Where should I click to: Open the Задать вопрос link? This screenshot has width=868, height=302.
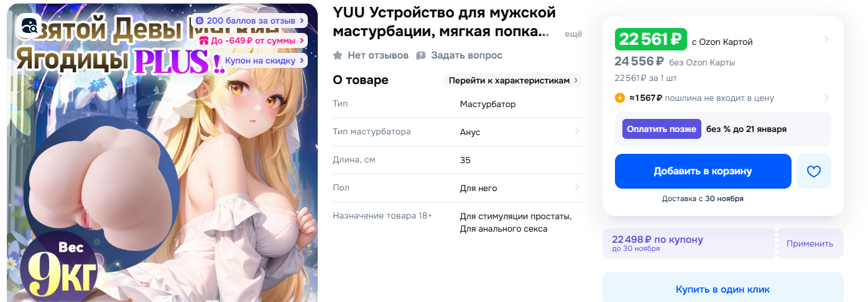[466, 55]
